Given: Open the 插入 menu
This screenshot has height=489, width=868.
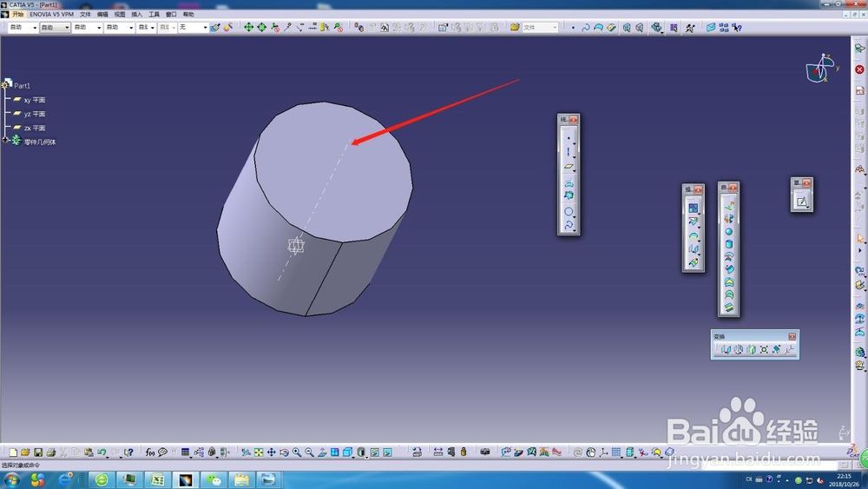Looking at the screenshot, I should [137, 15].
